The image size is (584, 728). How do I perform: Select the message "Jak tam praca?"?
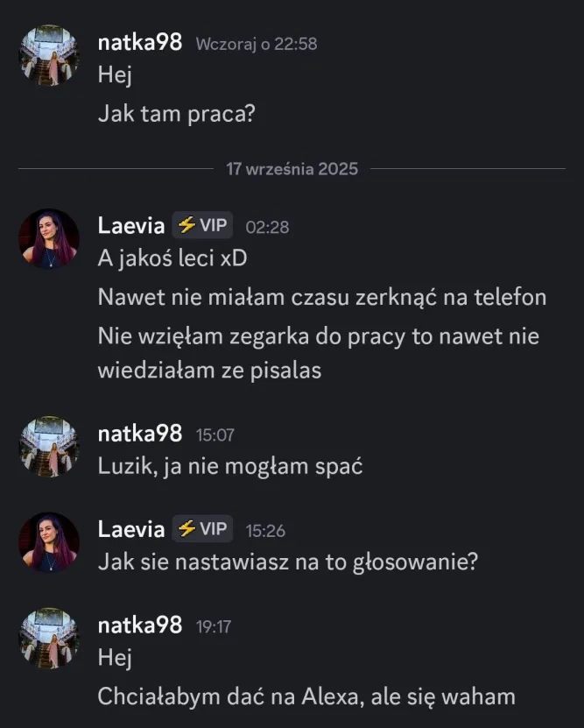[x=176, y=114]
